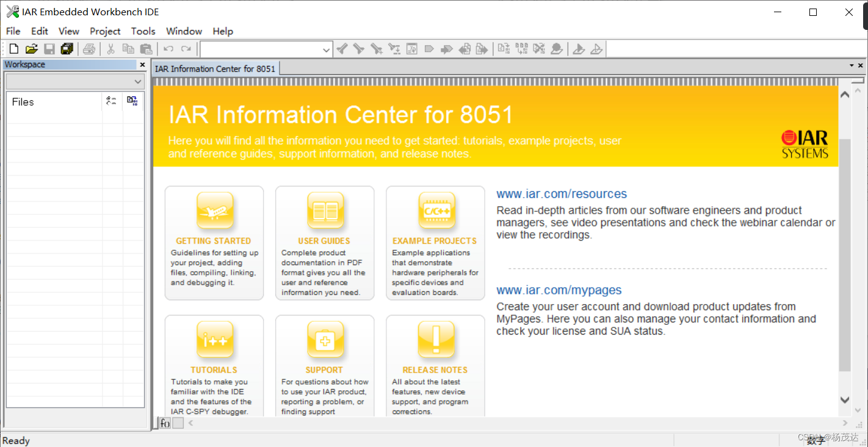Open the Help menu
The width and height of the screenshot is (868, 447).
point(223,31)
